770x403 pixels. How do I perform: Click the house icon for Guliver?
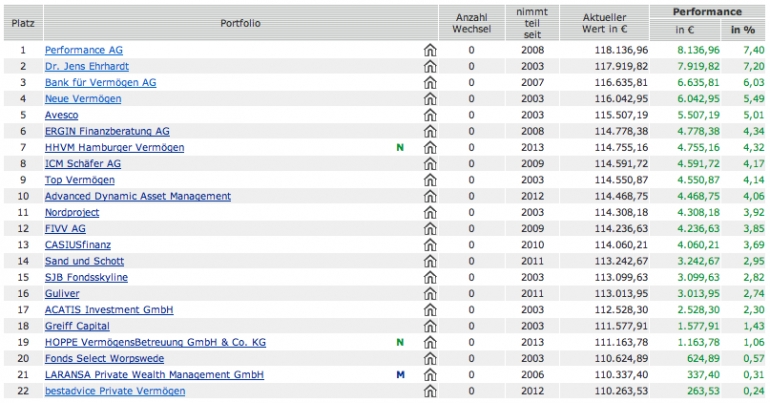(430, 294)
